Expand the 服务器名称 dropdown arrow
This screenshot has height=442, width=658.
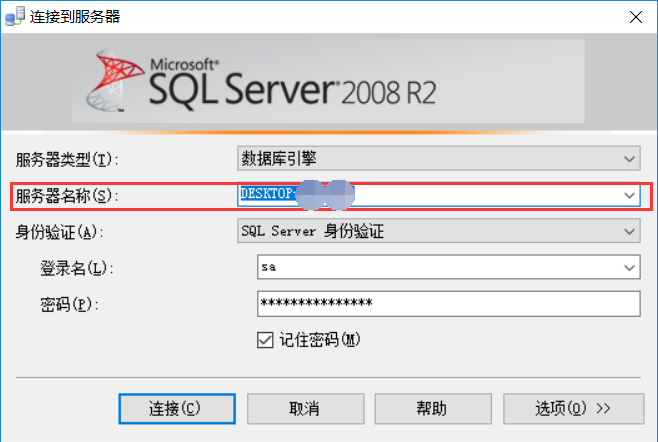(x=629, y=195)
